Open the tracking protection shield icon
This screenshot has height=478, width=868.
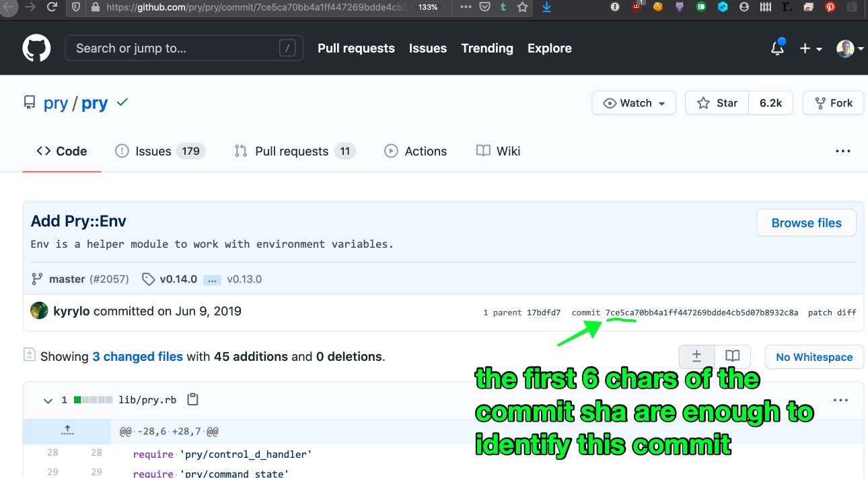tap(76, 7)
